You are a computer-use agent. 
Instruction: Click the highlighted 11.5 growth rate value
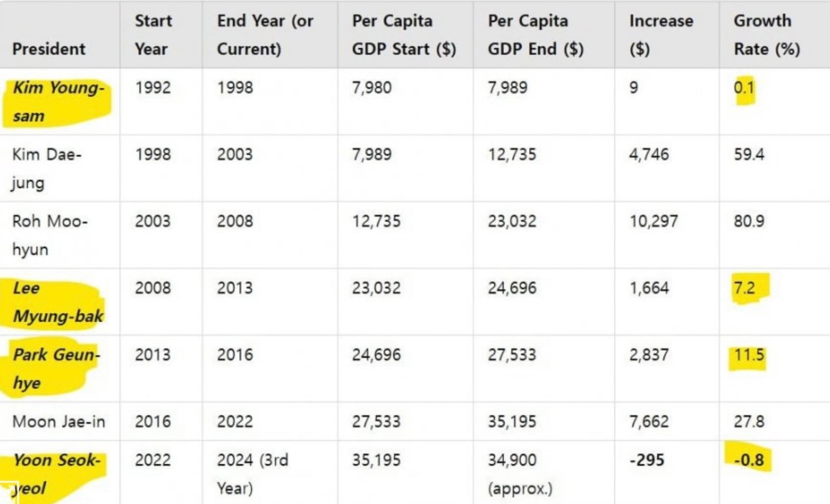749,355
